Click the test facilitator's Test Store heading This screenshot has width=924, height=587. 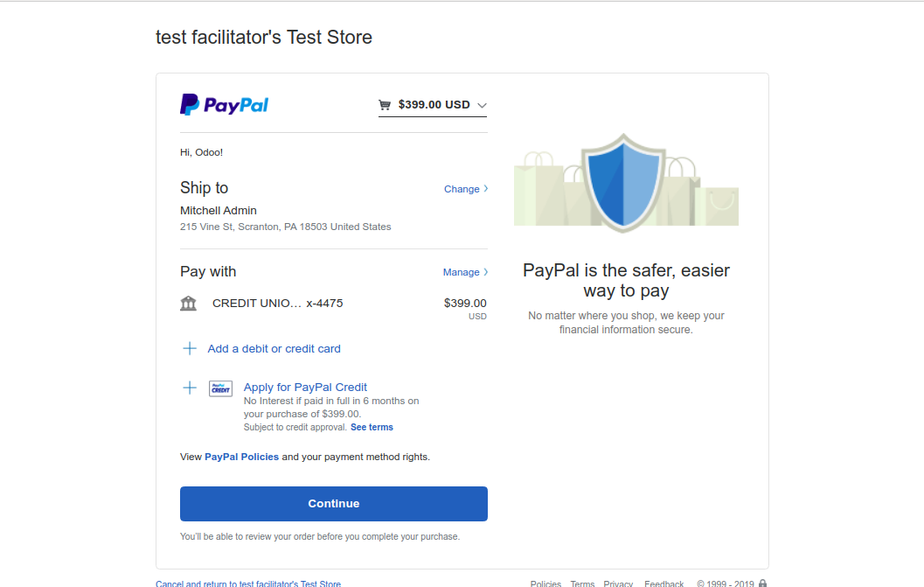[x=264, y=37]
